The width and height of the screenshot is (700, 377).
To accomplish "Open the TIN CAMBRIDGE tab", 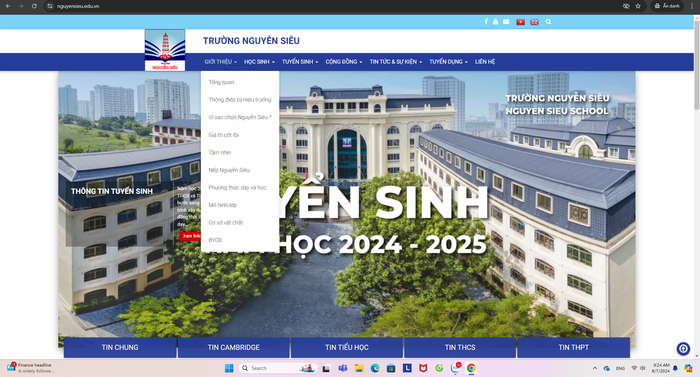I will click(x=233, y=348).
